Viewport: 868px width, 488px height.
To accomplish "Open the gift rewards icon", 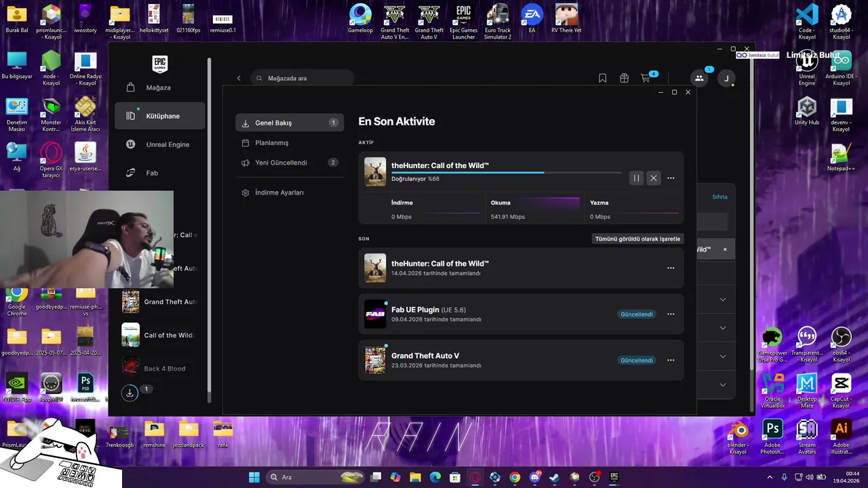I will (x=624, y=78).
